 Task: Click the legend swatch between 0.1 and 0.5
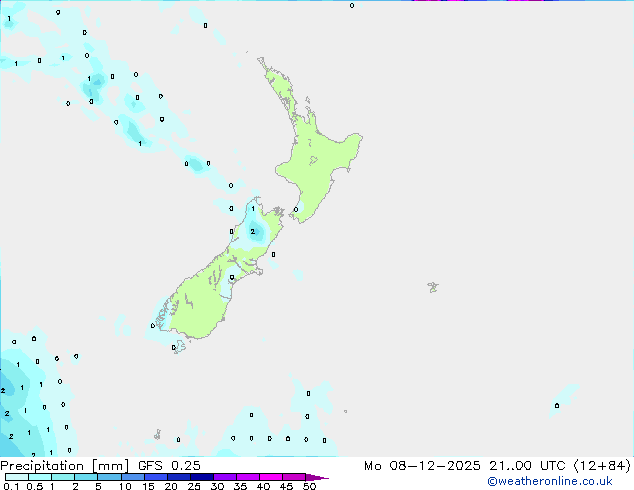17,477
